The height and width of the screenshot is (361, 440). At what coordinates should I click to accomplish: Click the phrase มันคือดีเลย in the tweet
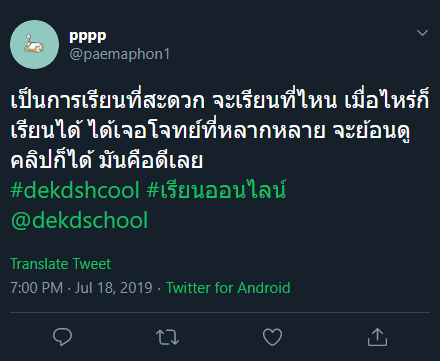(151, 160)
